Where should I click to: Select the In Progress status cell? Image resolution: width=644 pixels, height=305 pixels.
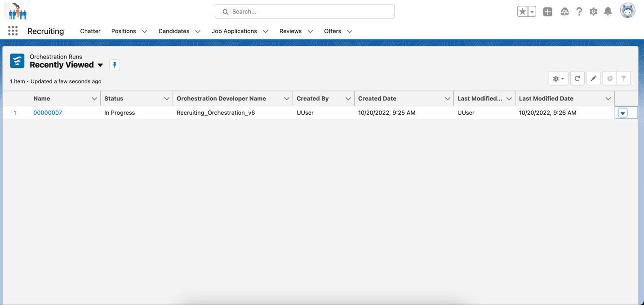[x=137, y=112]
